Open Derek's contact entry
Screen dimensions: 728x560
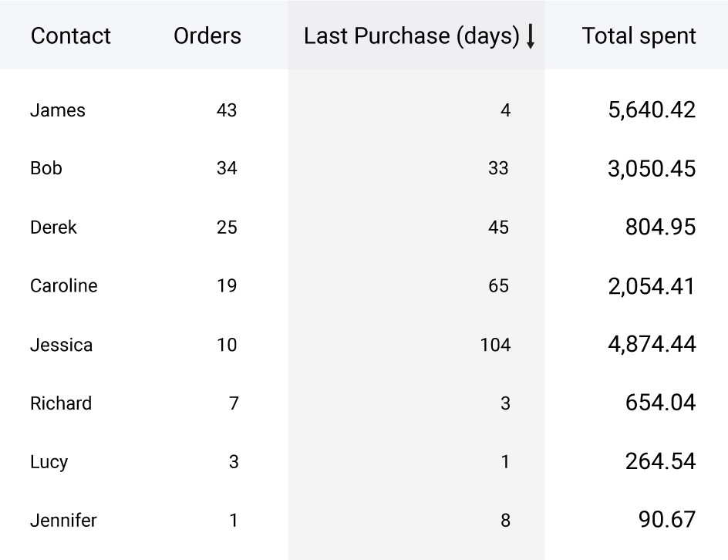53,228
